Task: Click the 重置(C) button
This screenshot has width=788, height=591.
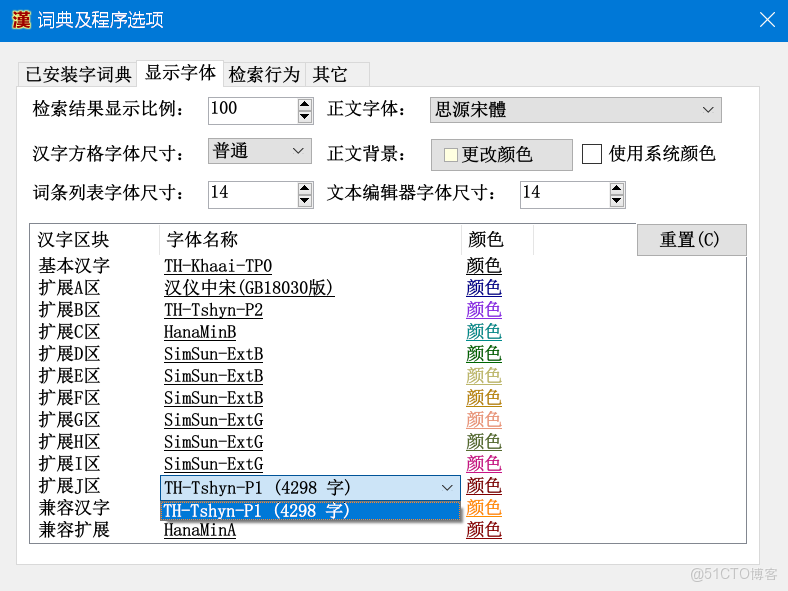Action: [x=692, y=240]
